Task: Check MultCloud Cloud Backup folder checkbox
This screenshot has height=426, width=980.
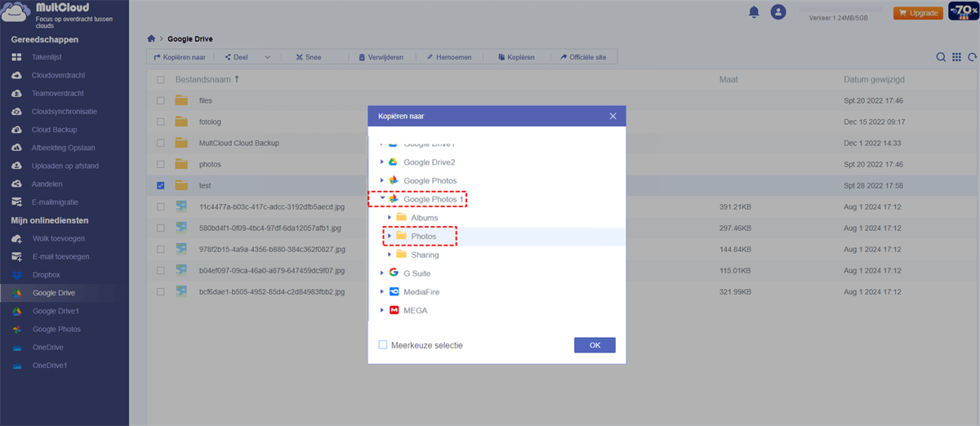Action: pyautogui.click(x=160, y=143)
